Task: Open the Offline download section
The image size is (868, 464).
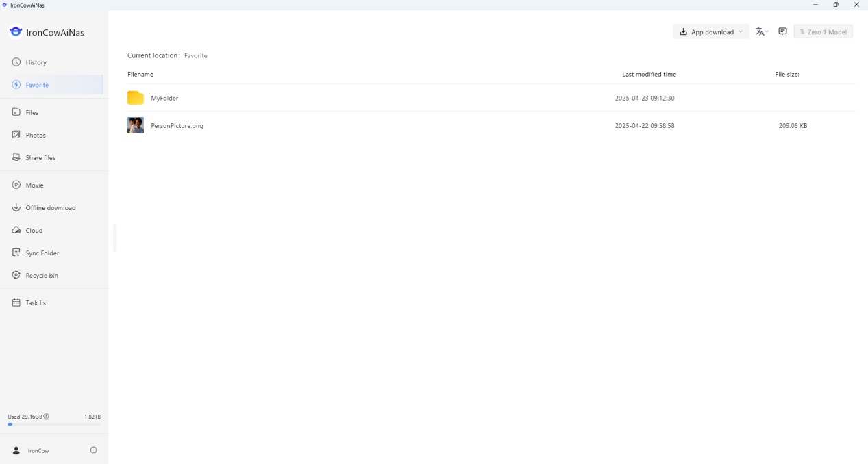Action: pos(50,208)
